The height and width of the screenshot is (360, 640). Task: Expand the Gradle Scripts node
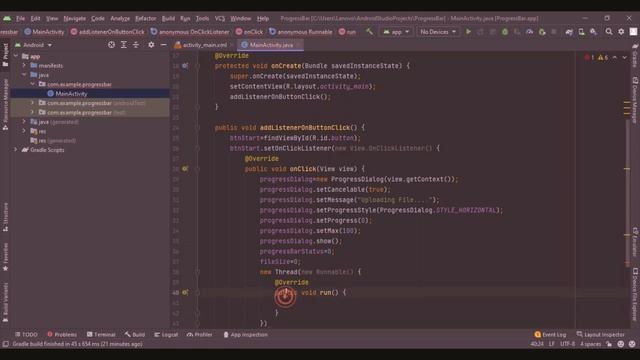coord(16,150)
